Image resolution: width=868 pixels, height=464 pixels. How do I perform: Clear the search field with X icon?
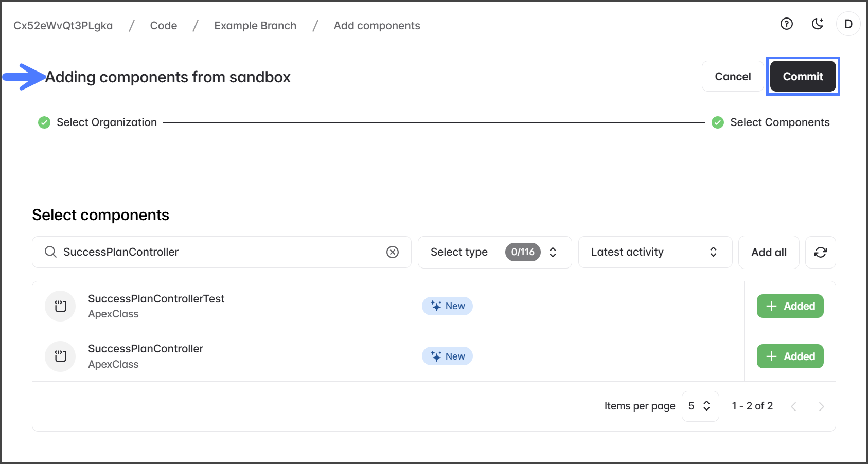click(393, 252)
